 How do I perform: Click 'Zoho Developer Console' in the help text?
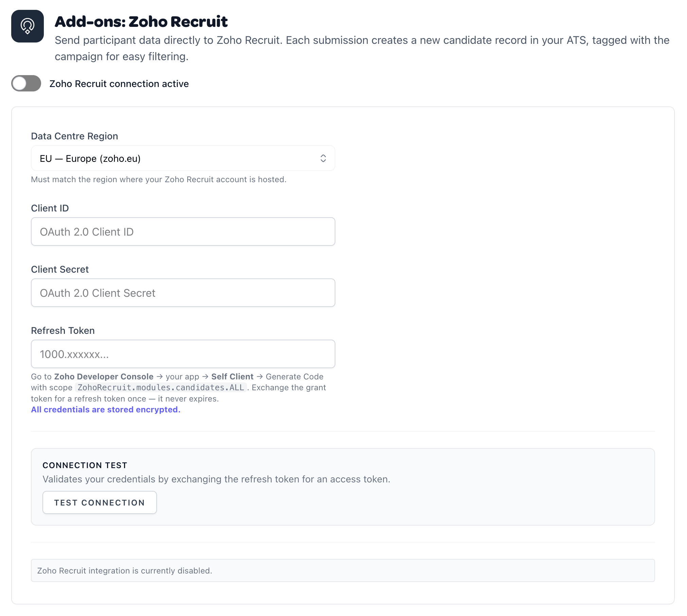(104, 377)
